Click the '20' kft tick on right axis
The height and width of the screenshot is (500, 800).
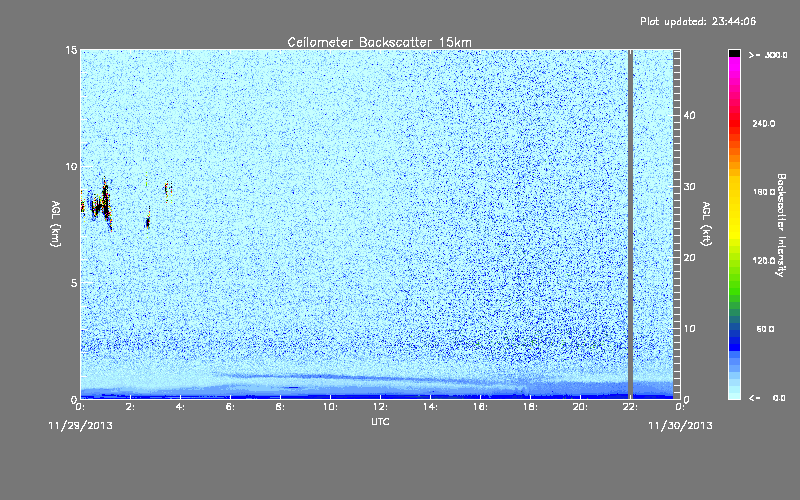pos(689,258)
